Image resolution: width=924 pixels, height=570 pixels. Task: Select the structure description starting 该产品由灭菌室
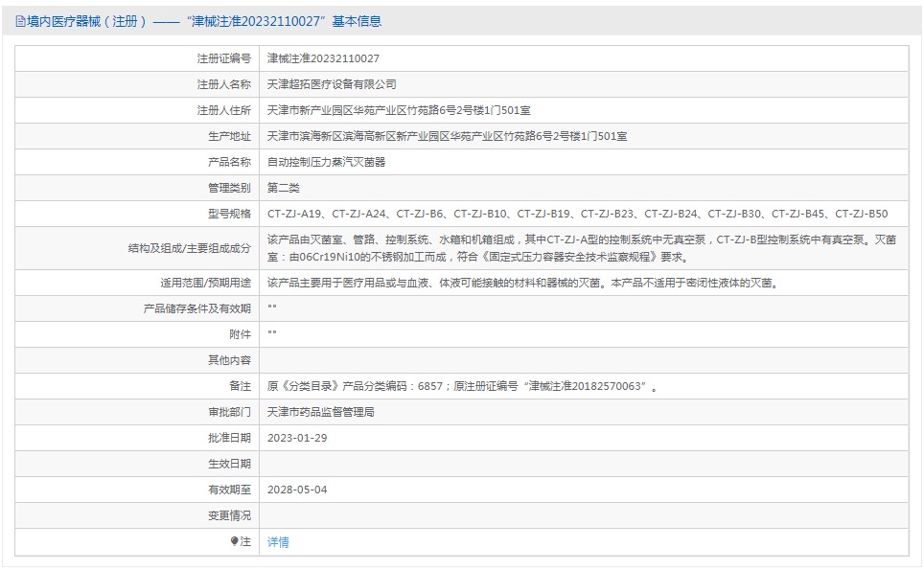[582, 248]
